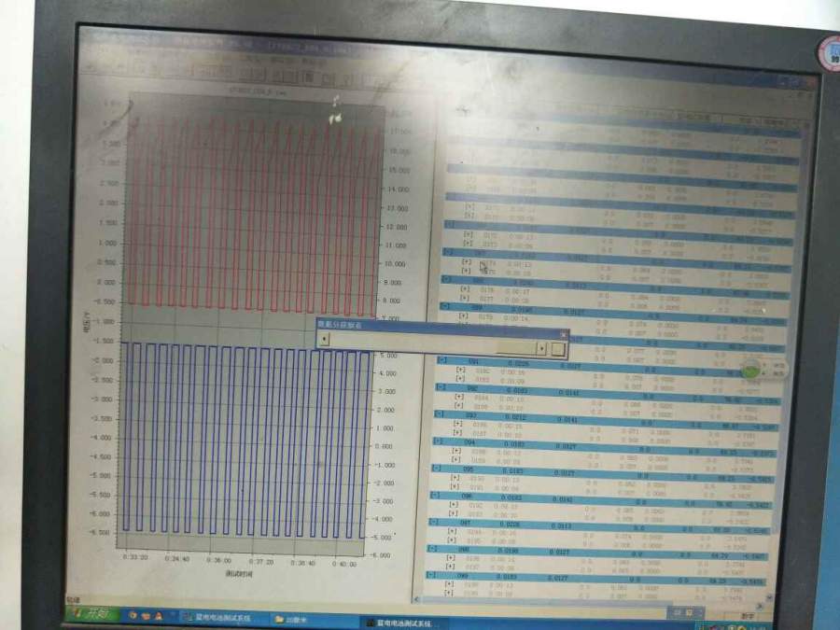The width and height of the screenshot is (840, 630).
Task: Select 0.0226 value in cycle 091 row
Action: [x=518, y=363]
